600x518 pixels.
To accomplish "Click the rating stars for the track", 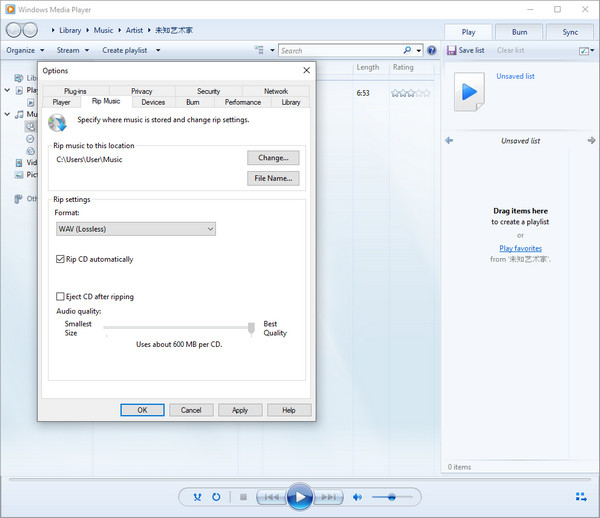I will (411, 93).
